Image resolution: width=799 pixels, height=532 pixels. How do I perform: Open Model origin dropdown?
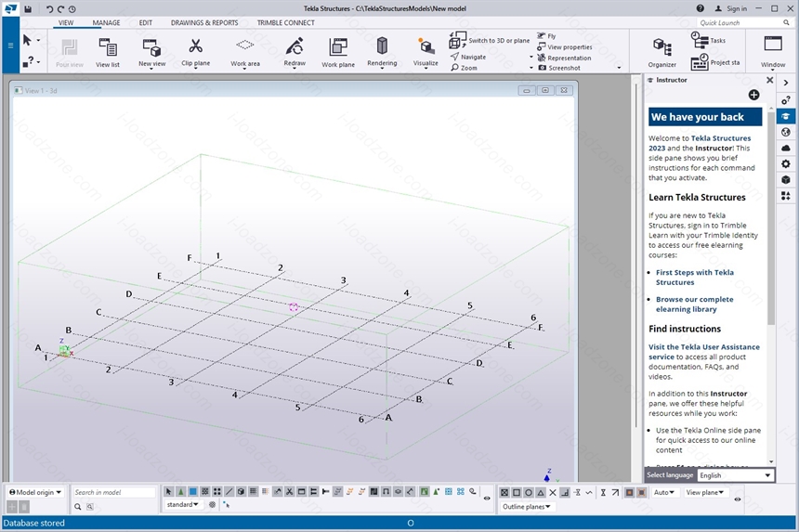pyautogui.click(x=35, y=492)
